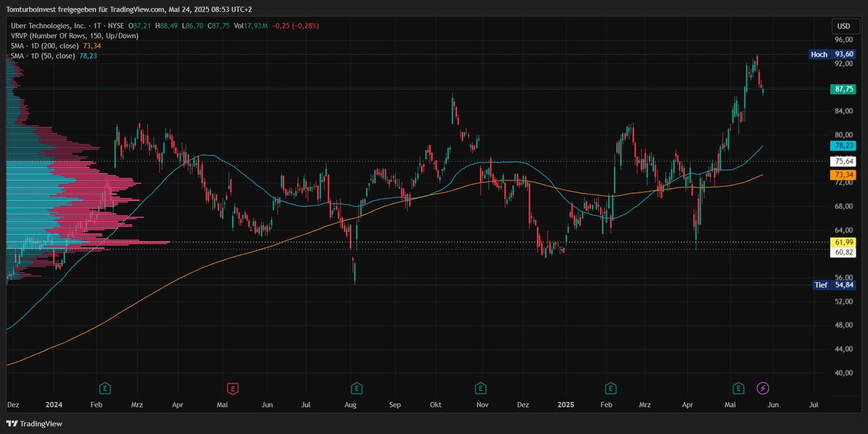The image size is (868, 434).
Task: Click the 44,00 price scale label
Action: click(844, 349)
